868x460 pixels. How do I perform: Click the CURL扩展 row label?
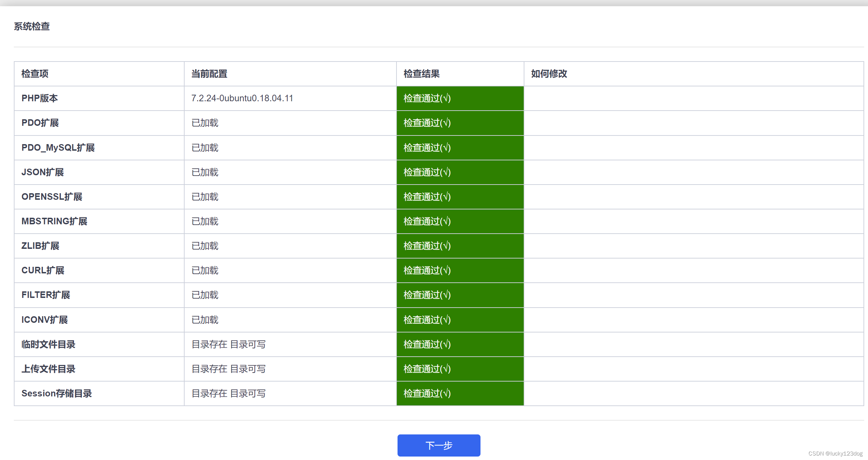coord(43,270)
